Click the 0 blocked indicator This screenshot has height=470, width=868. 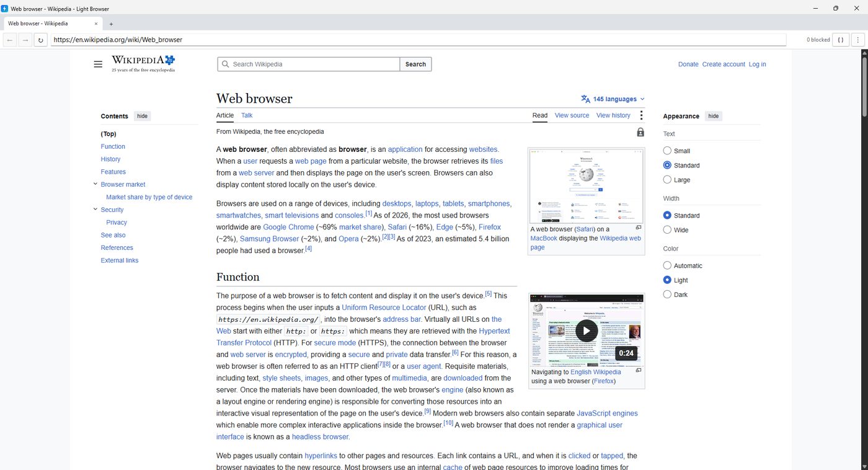pos(818,40)
